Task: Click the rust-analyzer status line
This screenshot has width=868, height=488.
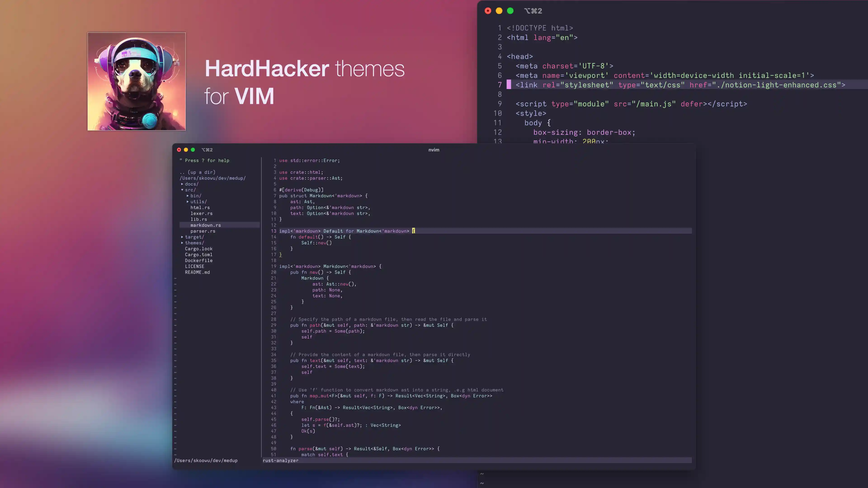Action: tap(280, 460)
